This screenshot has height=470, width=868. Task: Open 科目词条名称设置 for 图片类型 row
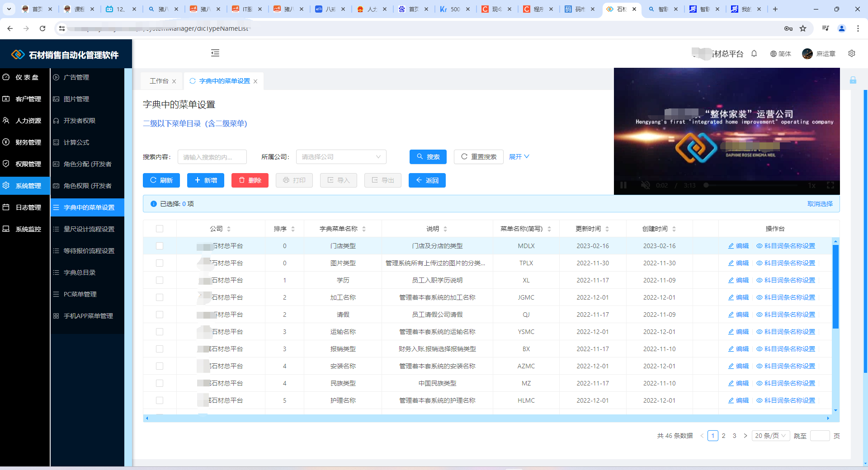786,263
